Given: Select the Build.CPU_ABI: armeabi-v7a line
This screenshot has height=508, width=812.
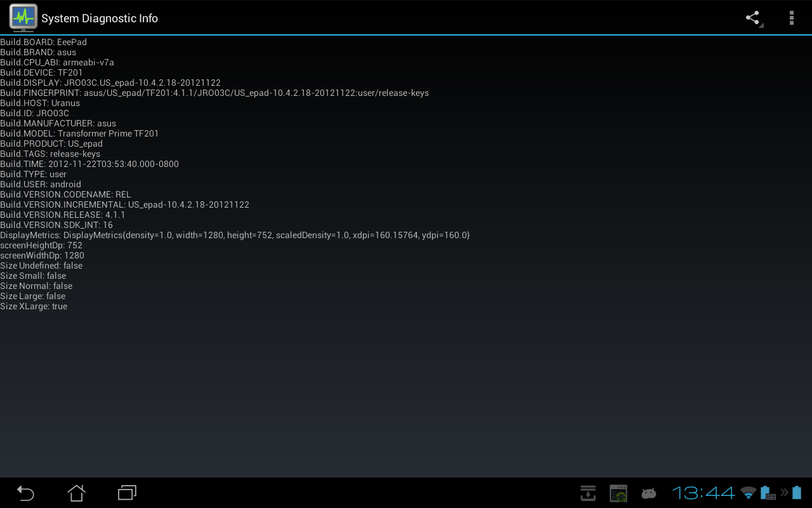Looking at the screenshot, I should pos(57,62).
